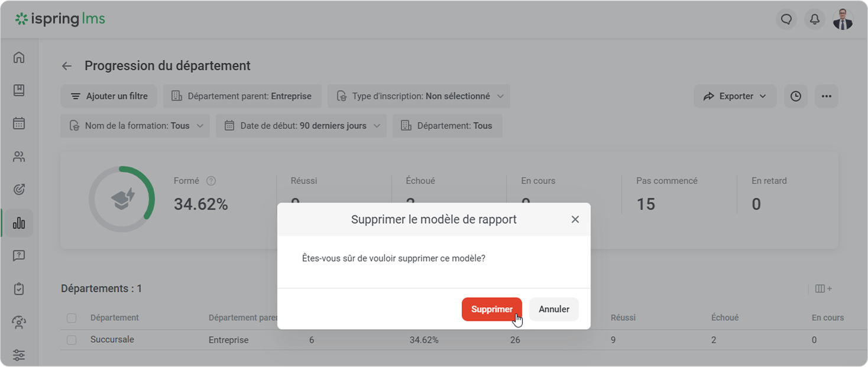
Task: Open the Nom de la formation dropdown
Action: 135,126
